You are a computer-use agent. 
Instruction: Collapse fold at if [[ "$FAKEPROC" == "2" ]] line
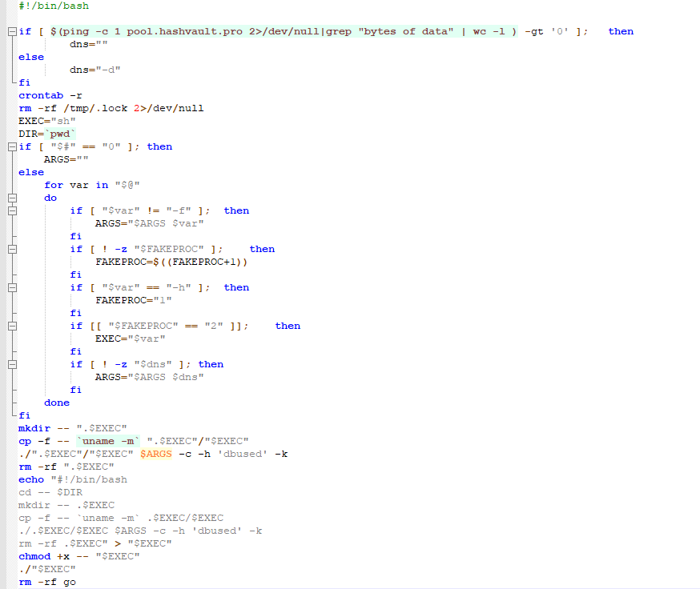pyautogui.click(x=13, y=327)
